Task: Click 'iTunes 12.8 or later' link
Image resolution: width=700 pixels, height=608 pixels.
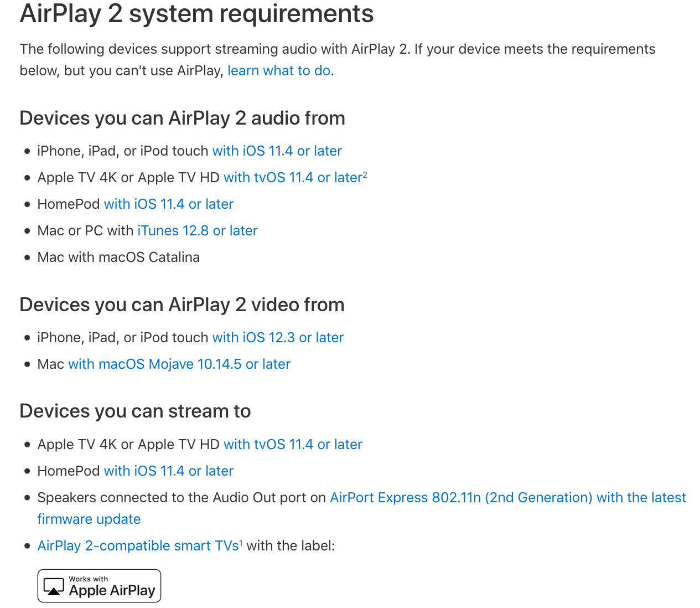Action: (197, 231)
